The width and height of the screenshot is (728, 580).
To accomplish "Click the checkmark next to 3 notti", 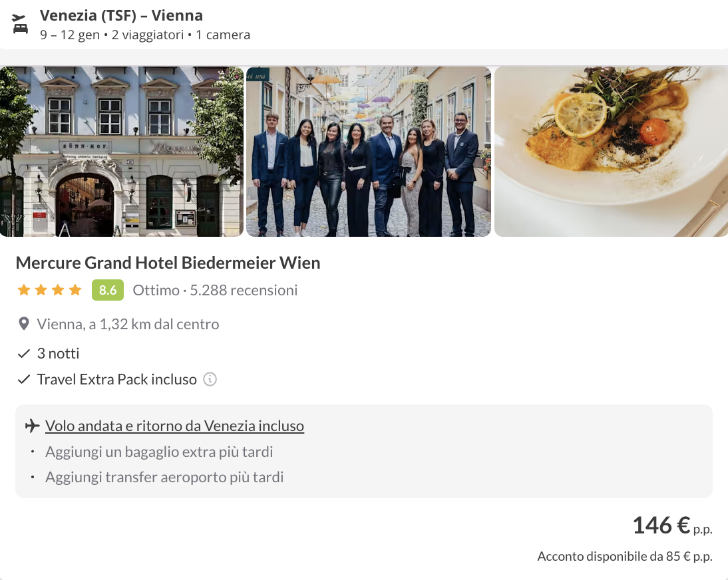I will point(24,353).
